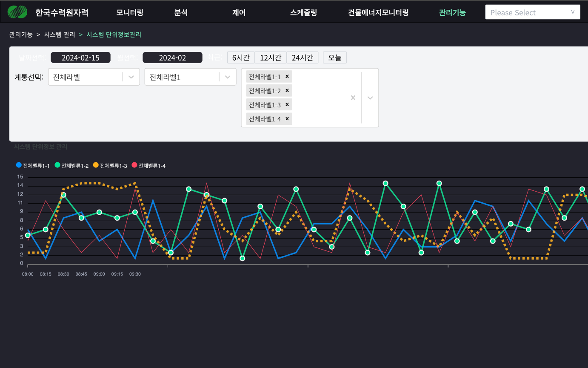The image size is (588, 368).
Task: Open the 건물에너지모니터링 menu
Action: click(x=378, y=12)
